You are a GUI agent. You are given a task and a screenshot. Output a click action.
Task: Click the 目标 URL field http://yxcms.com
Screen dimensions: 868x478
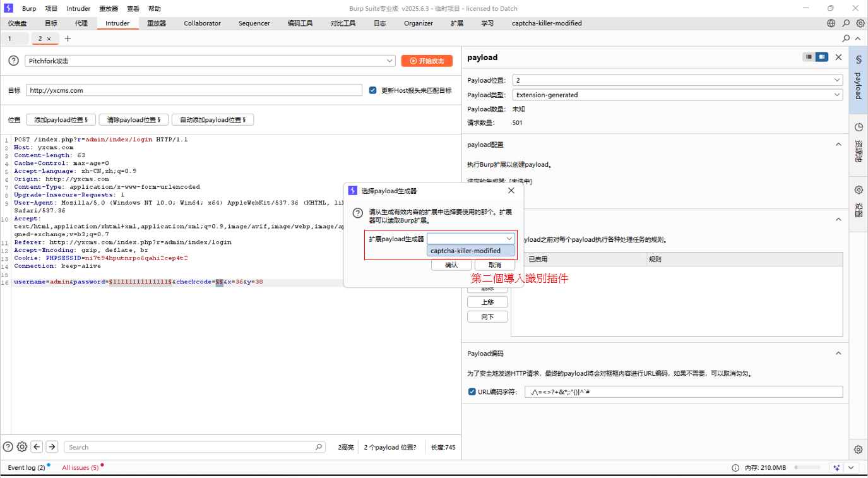click(x=194, y=90)
